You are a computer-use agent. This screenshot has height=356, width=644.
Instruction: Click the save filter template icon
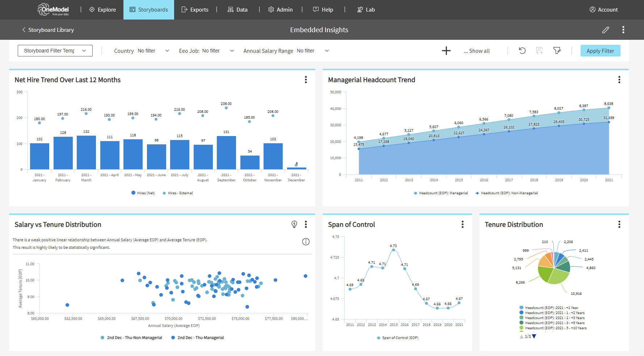point(539,51)
